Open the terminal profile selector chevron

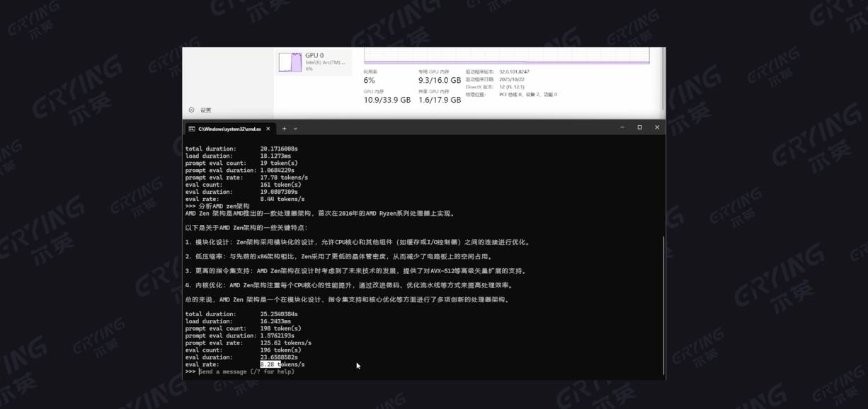(x=295, y=128)
